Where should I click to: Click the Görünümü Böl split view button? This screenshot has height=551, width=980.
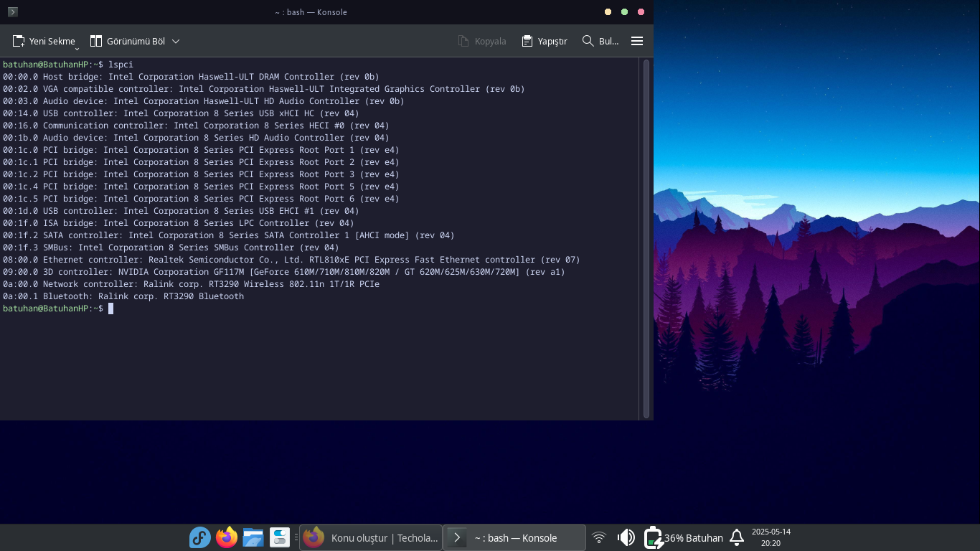point(128,41)
